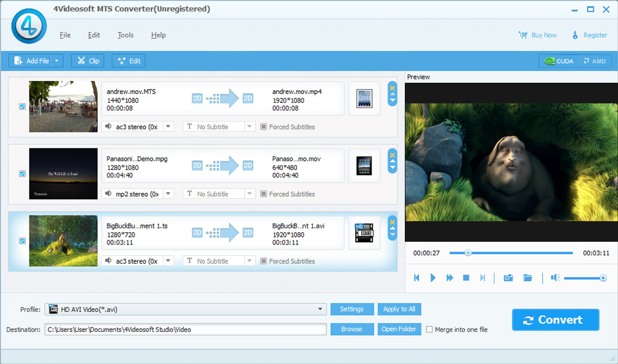Expand mp2 stereo audio track dropdown
Image resolution: width=618 pixels, height=364 pixels.
point(168,194)
